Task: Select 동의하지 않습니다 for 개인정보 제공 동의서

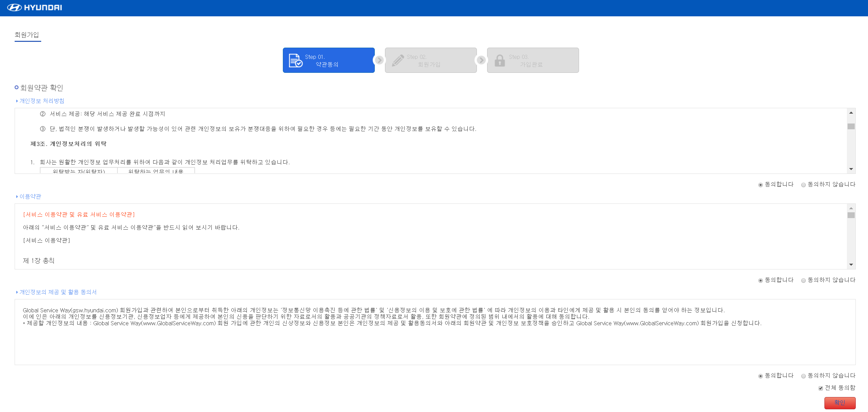Action: 803,376
